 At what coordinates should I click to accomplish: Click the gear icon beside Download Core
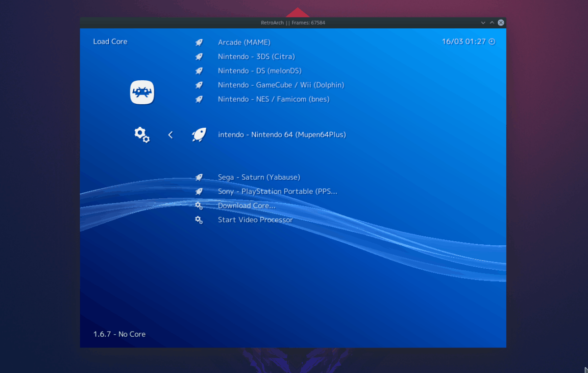(x=199, y=206)
